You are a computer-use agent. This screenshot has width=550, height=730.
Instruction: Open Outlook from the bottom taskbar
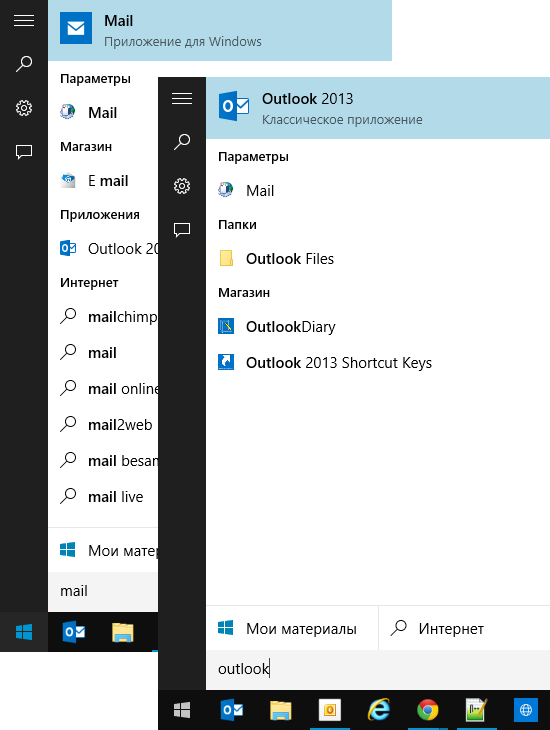click(x=231, y=710)
